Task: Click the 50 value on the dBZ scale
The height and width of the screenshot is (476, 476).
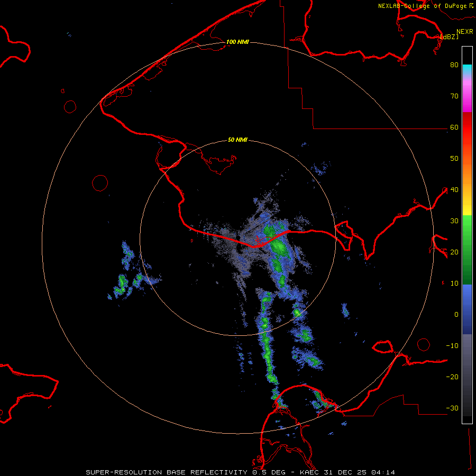Action: [x=454, y=159]
